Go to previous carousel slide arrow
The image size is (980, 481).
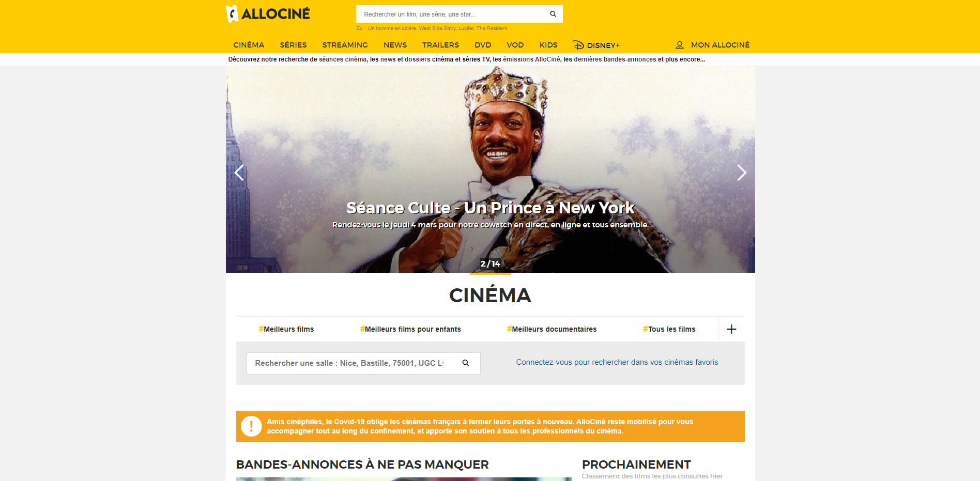pyautogui.click(x=239, y=173)
